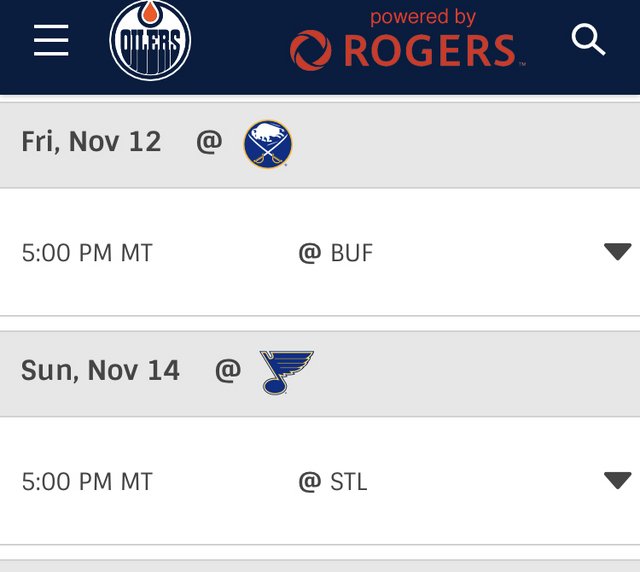Screen dimensions: 640x572
Task: Expand the @ STL game details arrow
Action: click(x=618, y=480)
